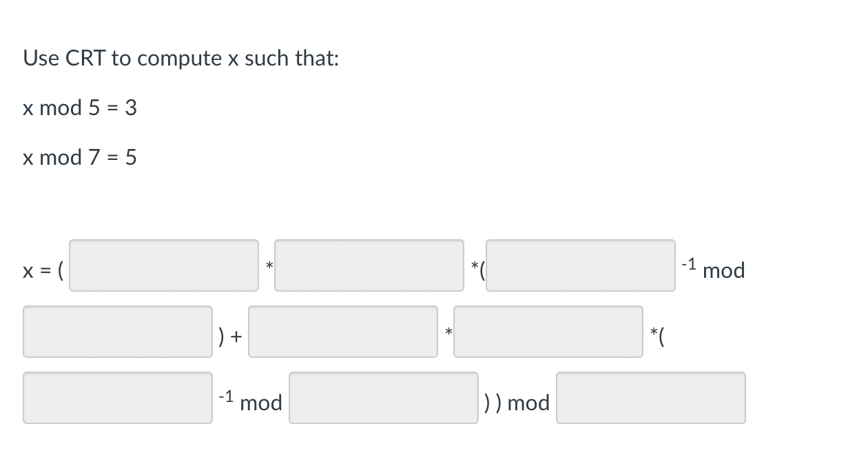Image resolution: width=868 pixels, height=473 pixels.
Task: Click the blank before "-1 mod" on row three
Action: [x=117, y=398]
